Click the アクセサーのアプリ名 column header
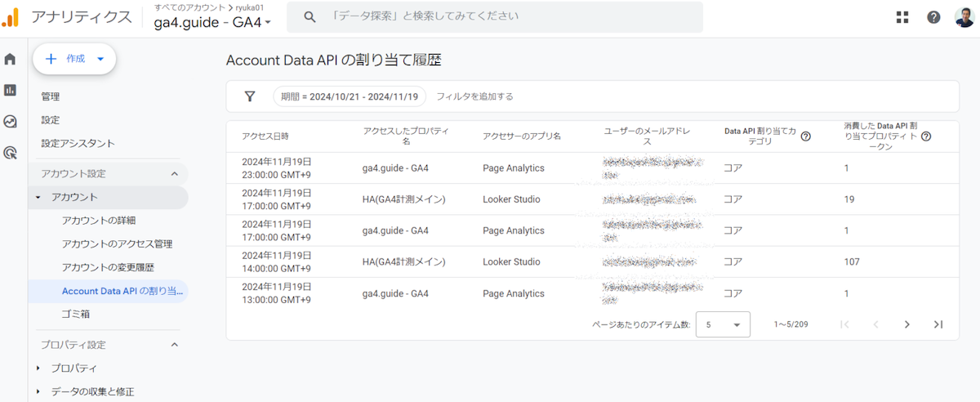The width and height of the screenshot is (980, 402). [522, 136]
